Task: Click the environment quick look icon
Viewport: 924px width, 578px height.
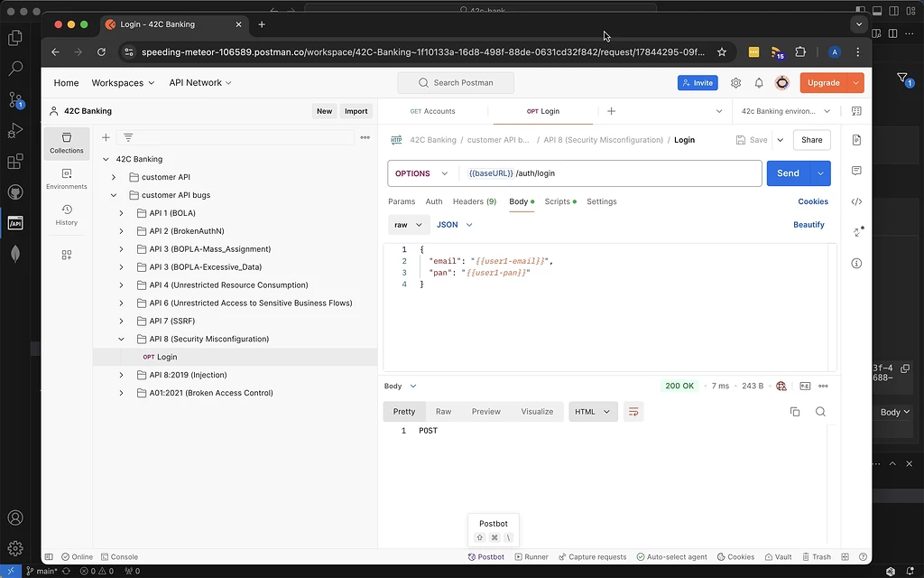Action: point(856,111)
